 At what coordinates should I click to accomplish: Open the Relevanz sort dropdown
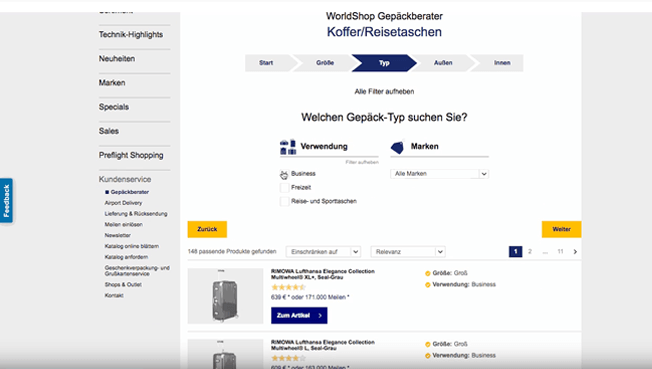(408, 252)
